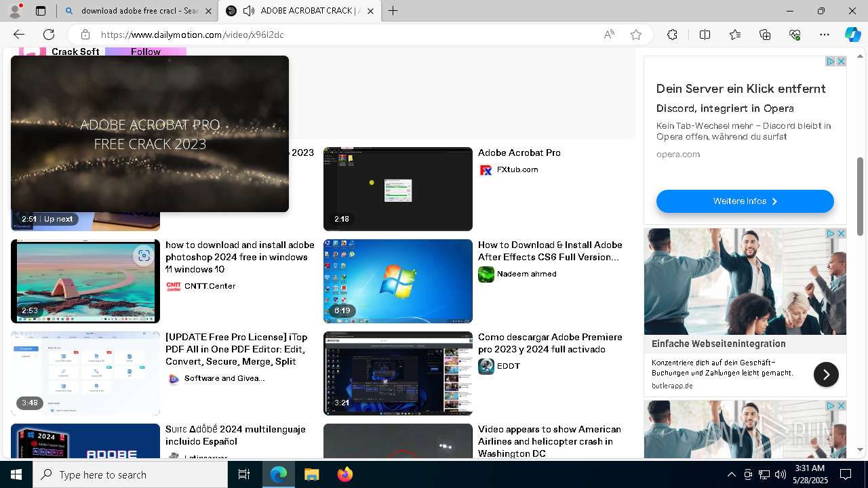Go back to the previous page
The height and width of the screenshot is (488, 868).
19,35
